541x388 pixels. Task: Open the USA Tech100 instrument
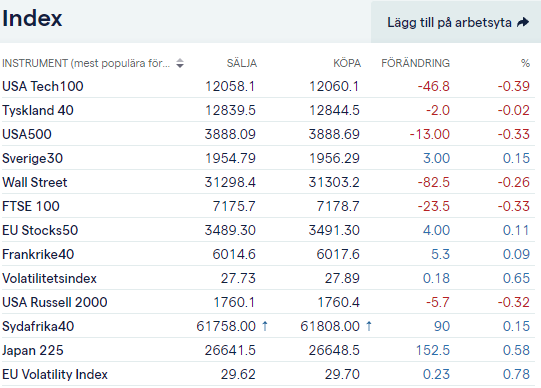(x=43, y=86)
